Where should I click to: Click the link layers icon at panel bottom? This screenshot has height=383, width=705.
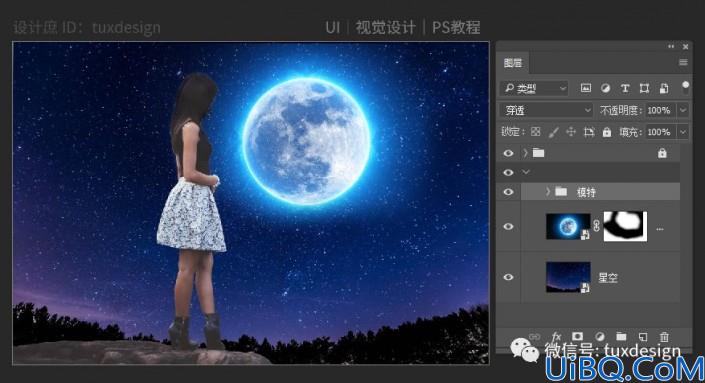click(534, 337)
